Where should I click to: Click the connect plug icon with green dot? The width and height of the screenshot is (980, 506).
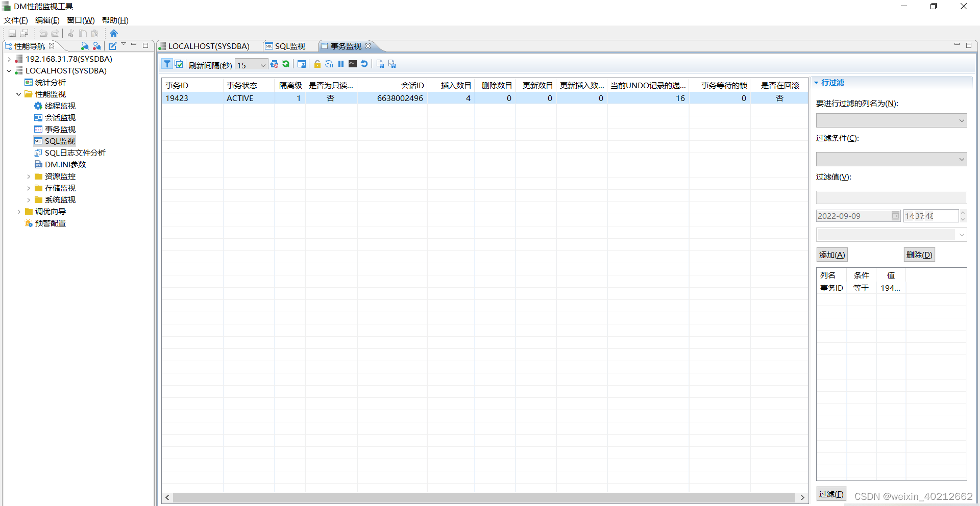pos(85,46)
